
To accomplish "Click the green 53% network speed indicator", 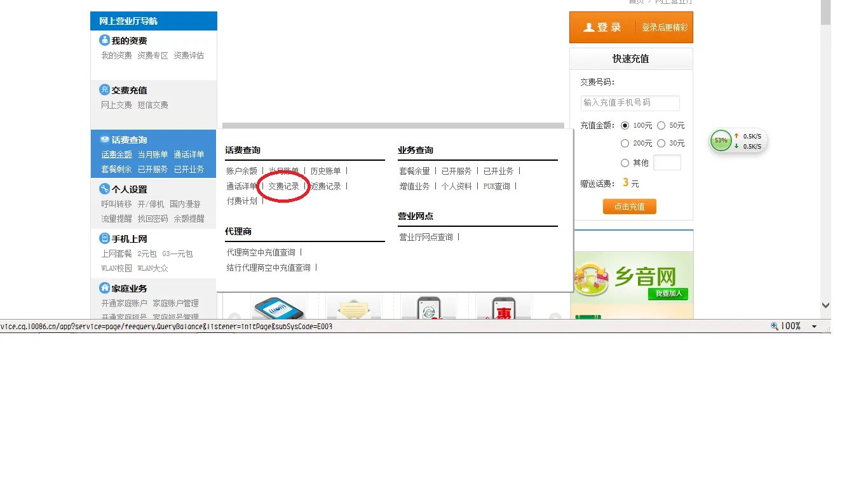I will coord(720,140).
